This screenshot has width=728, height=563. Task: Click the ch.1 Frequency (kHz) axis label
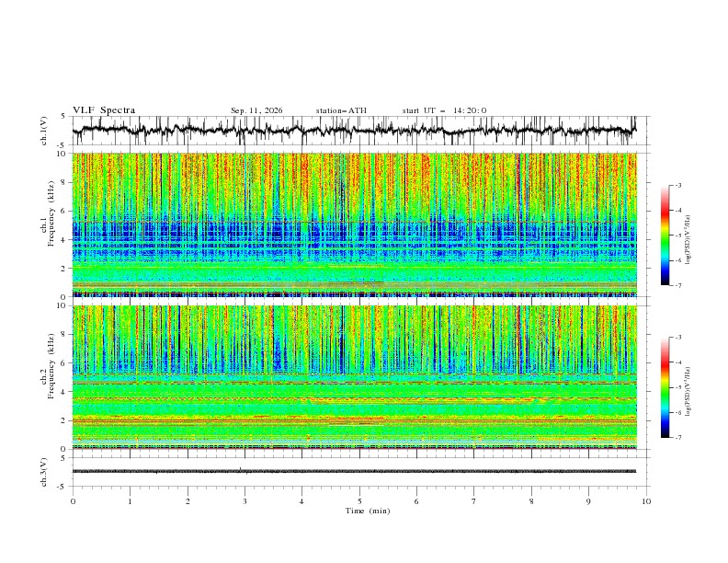pyautogui.click(x=48, y=224)
